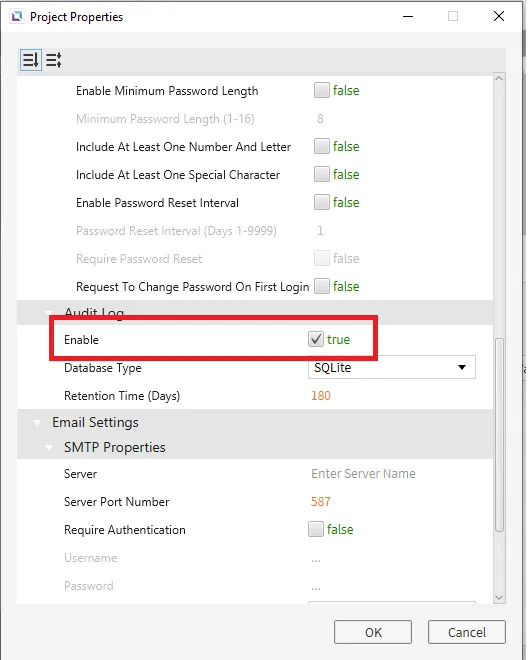Click the vertical scrollbar thumb
This screenshot has height=660, width=528.
click(499, 434)
